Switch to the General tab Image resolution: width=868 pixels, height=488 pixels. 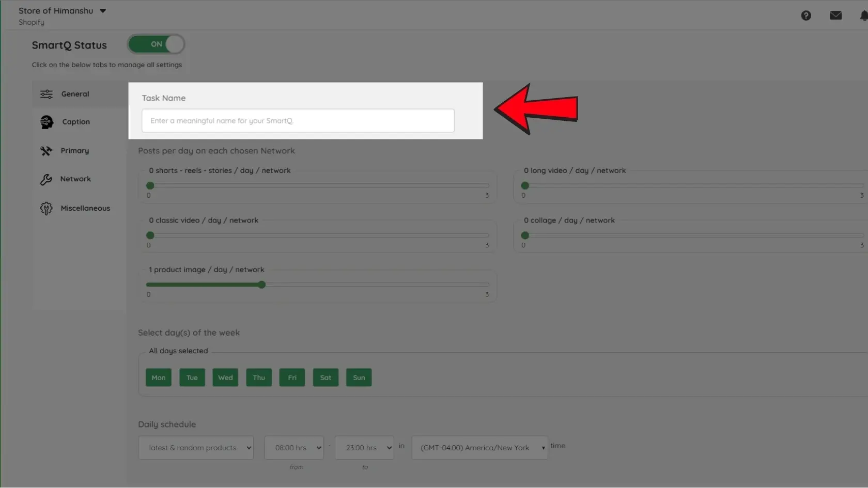click(x=79, y=94)
